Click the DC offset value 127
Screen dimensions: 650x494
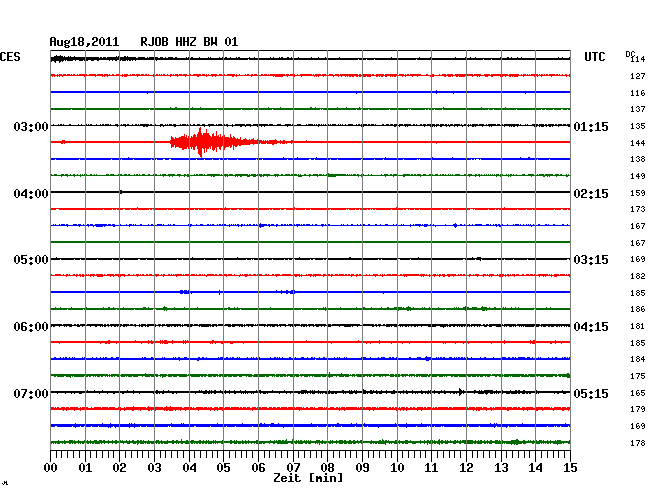pos(638,76)
